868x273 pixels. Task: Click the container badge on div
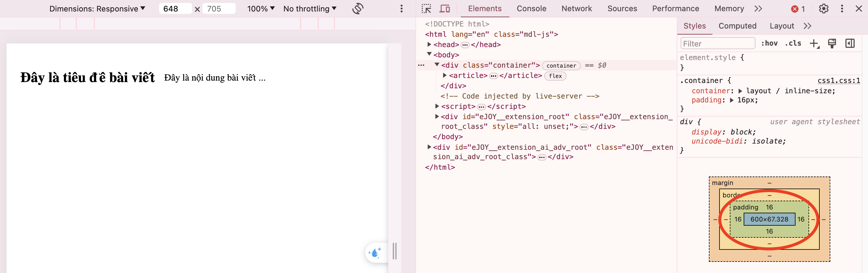pyautogui.click(x=561, y=66)
